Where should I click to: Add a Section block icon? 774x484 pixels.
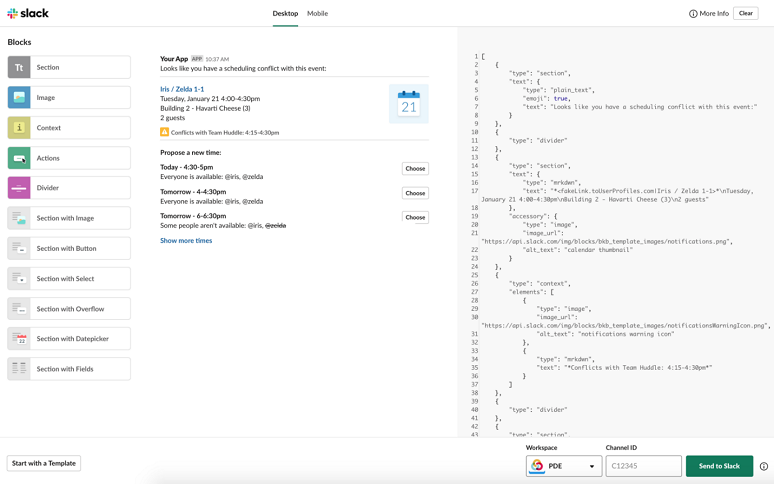pos(19,68)
